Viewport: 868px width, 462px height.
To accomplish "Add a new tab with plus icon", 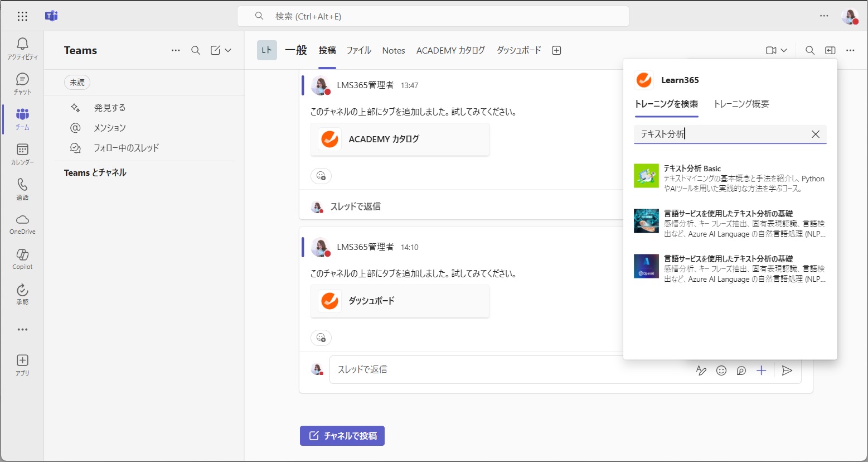I will tap(556, 50).
